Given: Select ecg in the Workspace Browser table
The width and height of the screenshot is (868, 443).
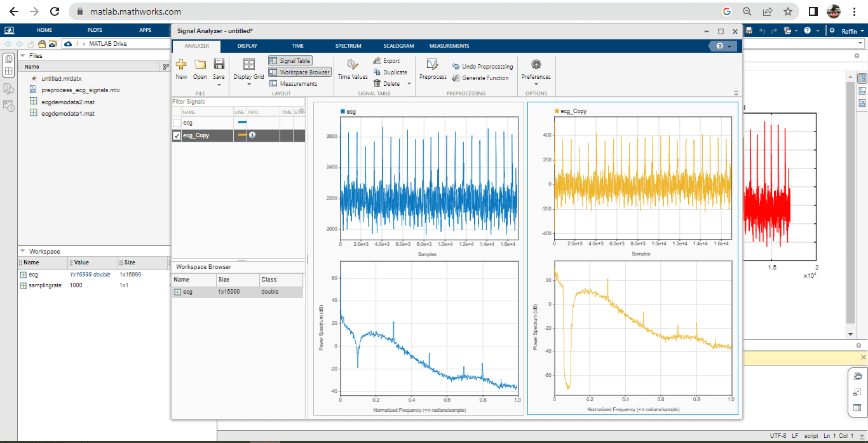Looking at the screenshot, I should click(238, 292).
